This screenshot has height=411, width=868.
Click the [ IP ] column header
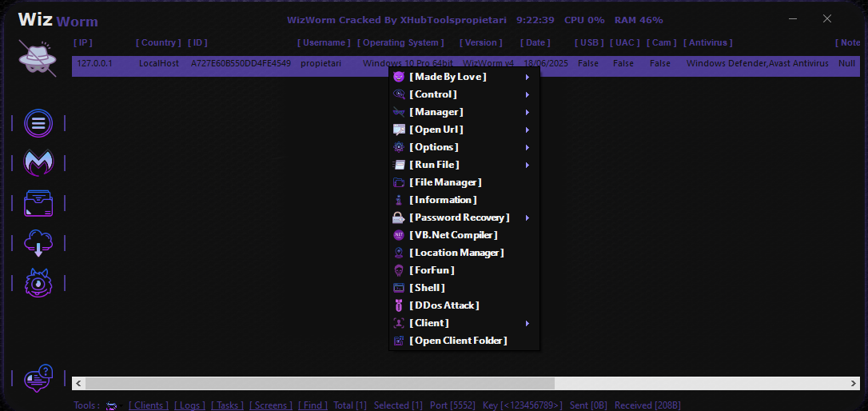tap(83, 42)
